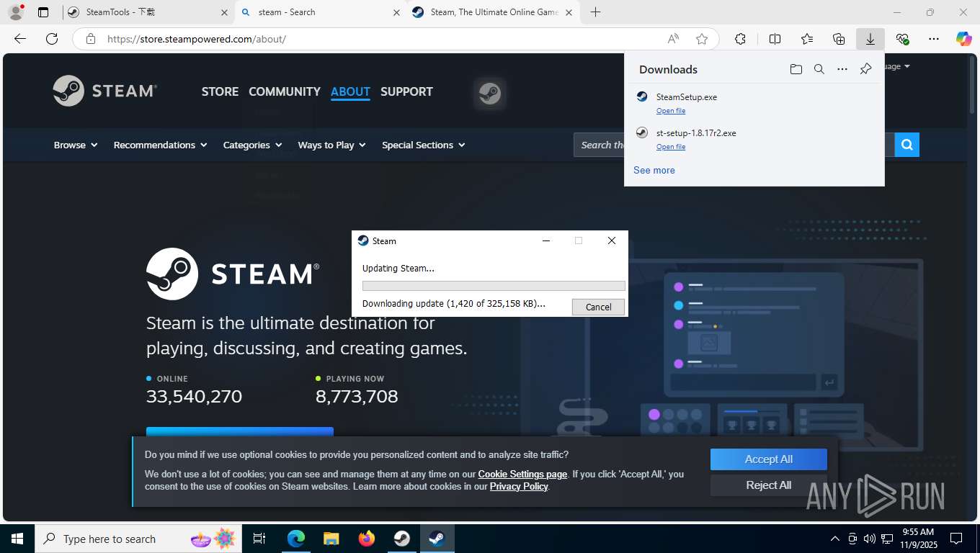Open Browser essentials heart icon

coord(902,39)
